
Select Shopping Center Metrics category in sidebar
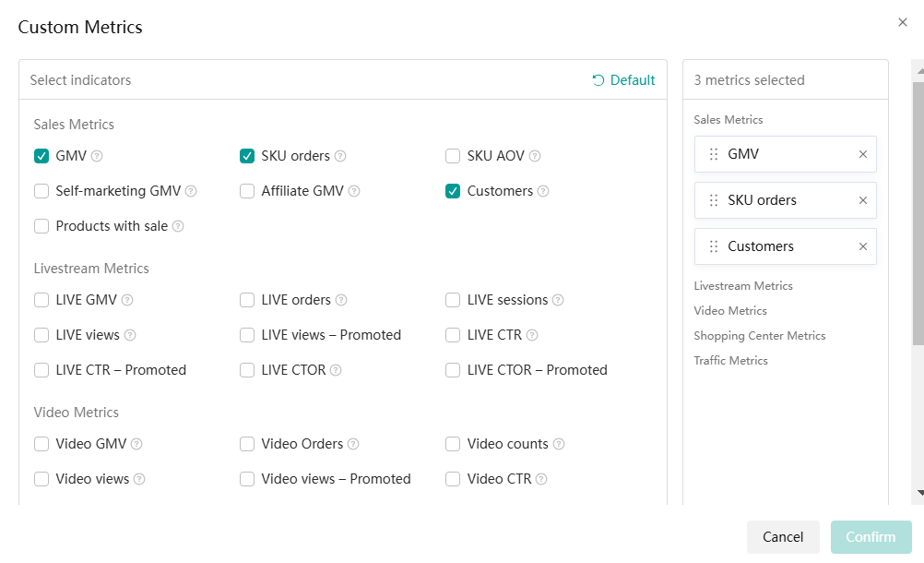(x=759, y=336)
